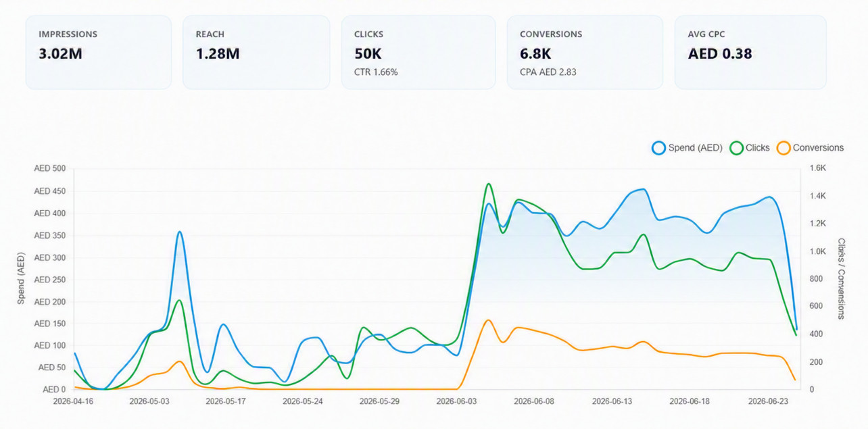Click the '600' right axis label
Screen dimensions: 868x429
(x=816, y=306)
